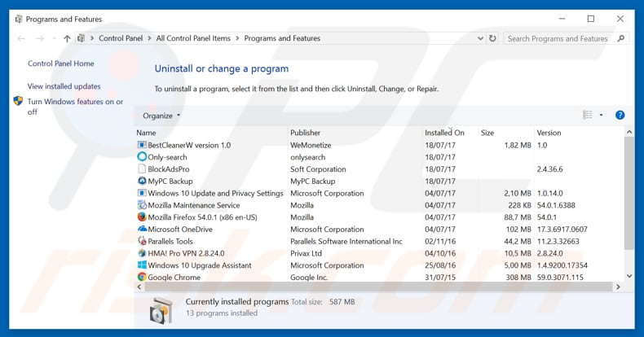Click the forward navigation arrow
Viewport: 644px width, 337px height.
[x=40, y=38]
